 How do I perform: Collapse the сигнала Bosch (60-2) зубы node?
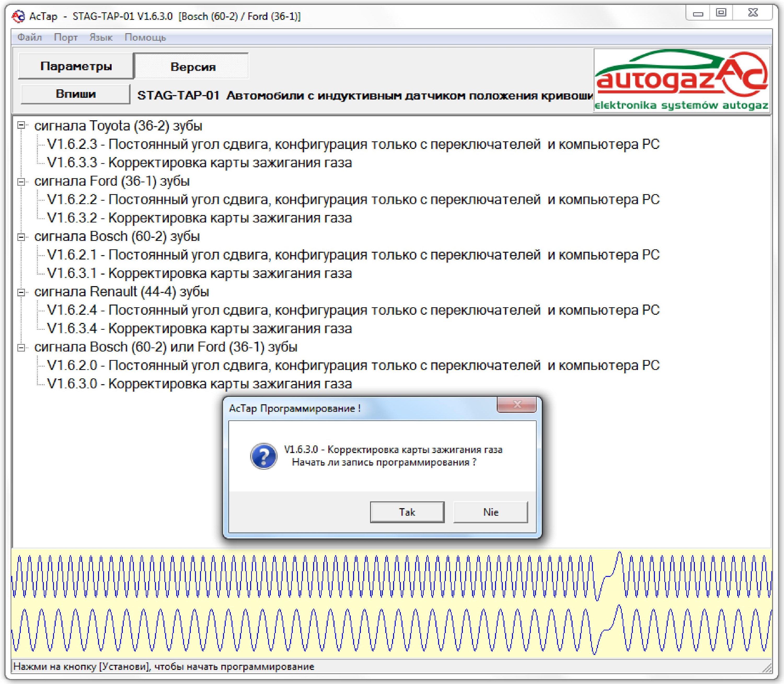point(21,237)
